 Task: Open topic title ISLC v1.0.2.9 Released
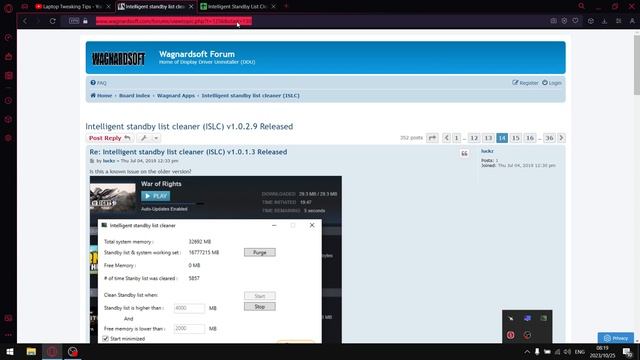pyautogui.click(x=189, y=127)
